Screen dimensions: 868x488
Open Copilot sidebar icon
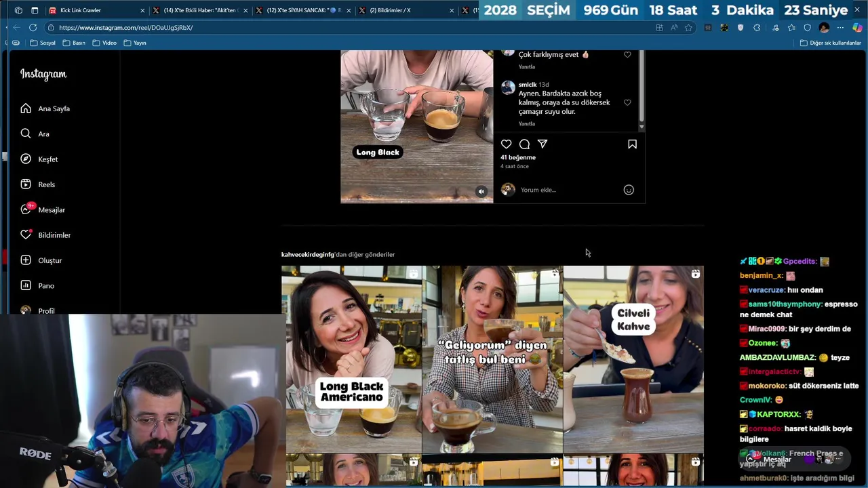point(857,28)
